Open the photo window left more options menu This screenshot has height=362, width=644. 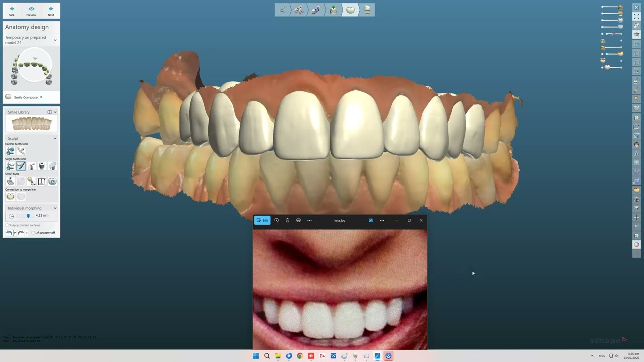(x=309, y=220)
